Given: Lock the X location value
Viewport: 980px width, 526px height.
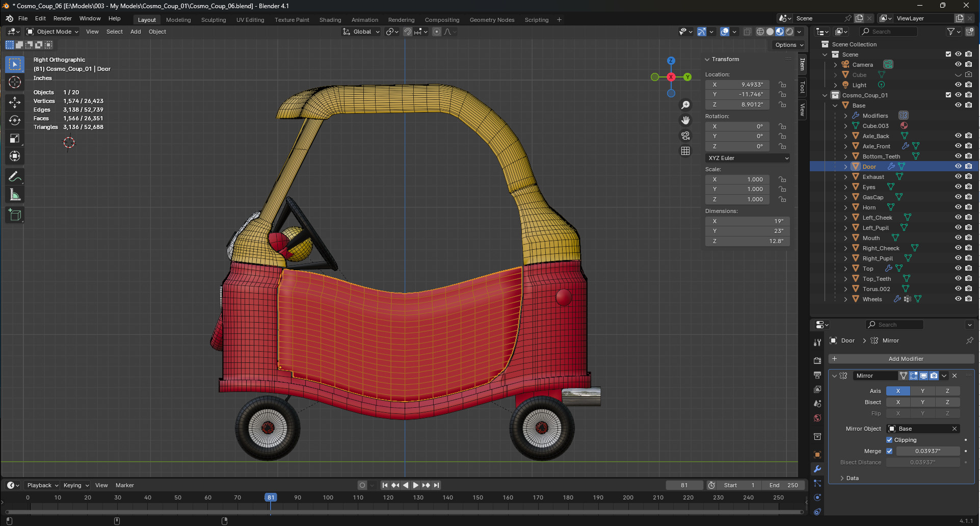Looking at the screenshot, I should pyautogui.click(x=782, y=85).
